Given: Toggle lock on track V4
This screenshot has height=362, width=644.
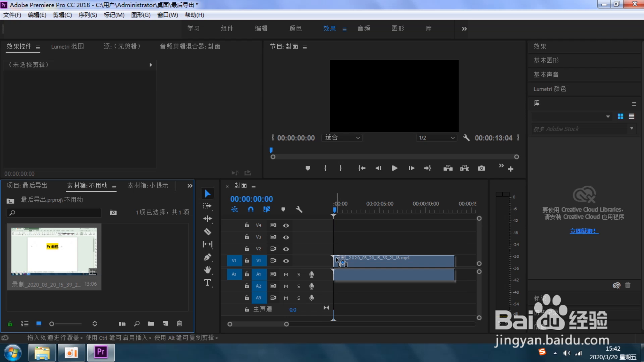Looking at the screenshot, I should coord(247,225).
